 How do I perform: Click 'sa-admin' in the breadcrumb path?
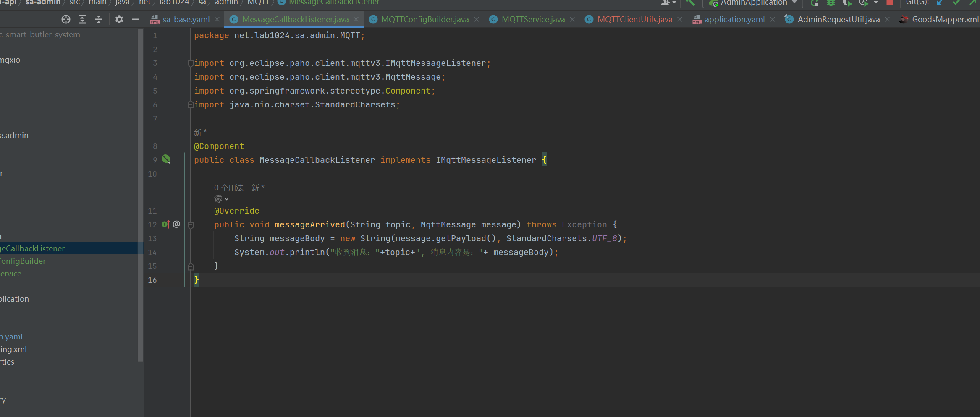tap(43, 3)
